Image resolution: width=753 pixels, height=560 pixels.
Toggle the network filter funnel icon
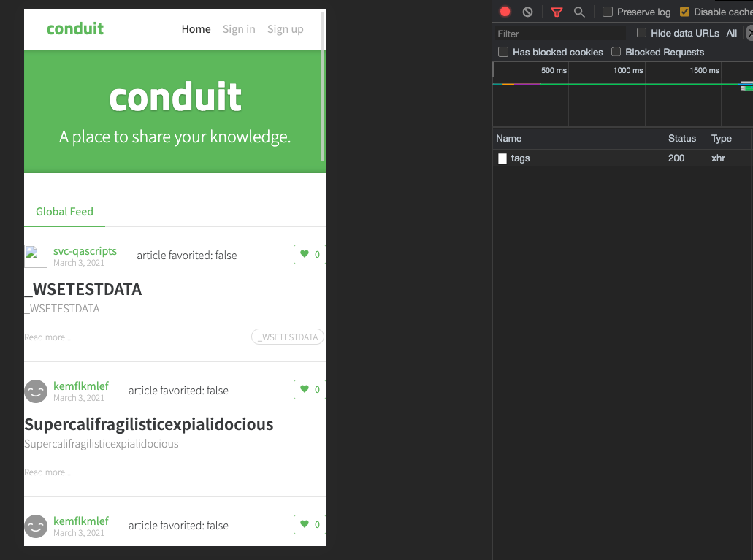point(557,12)
